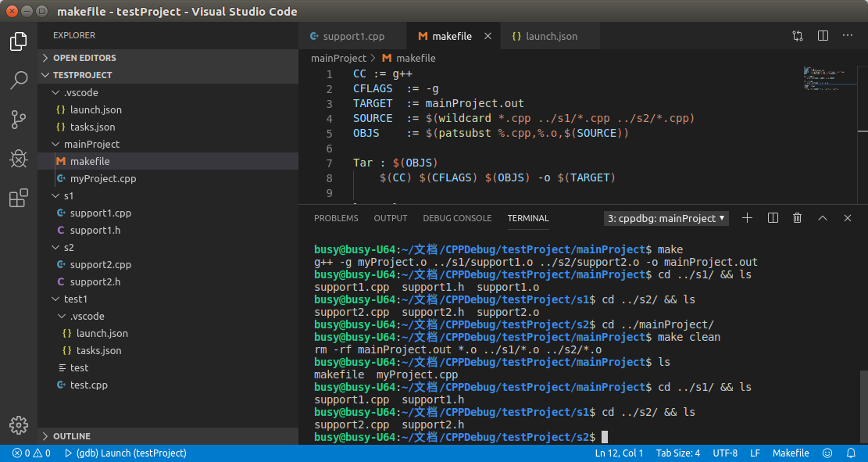868x462 pixels.
Task: Expand the Outline section
Action: pos(168,436)
